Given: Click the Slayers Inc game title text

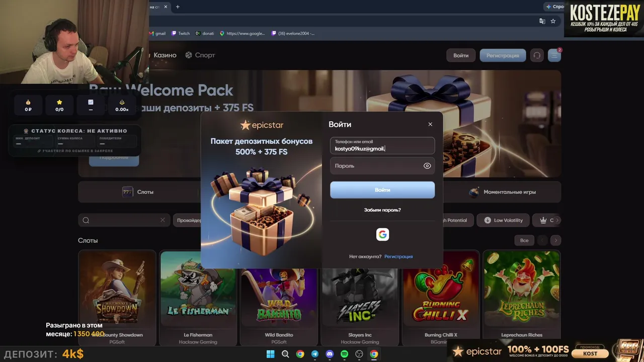Looking at the screenshot, I should point(360,335).
